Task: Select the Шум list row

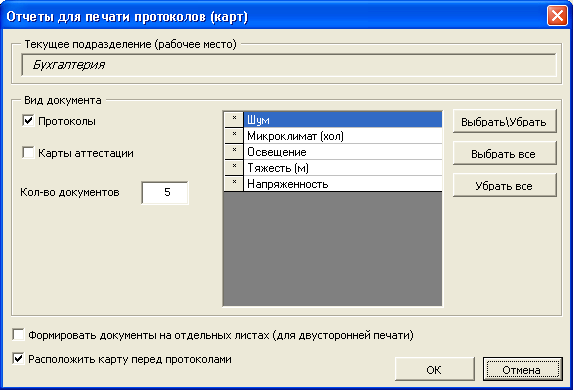Action: (343, 120)
